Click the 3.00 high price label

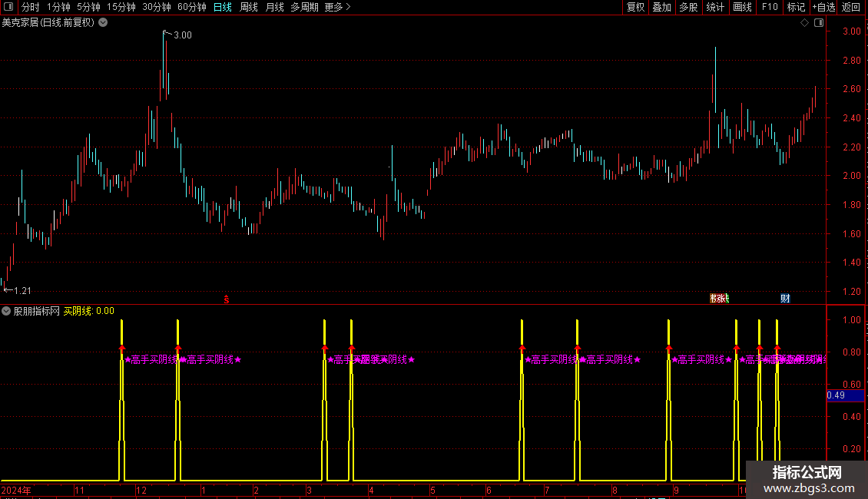[183, 35]
